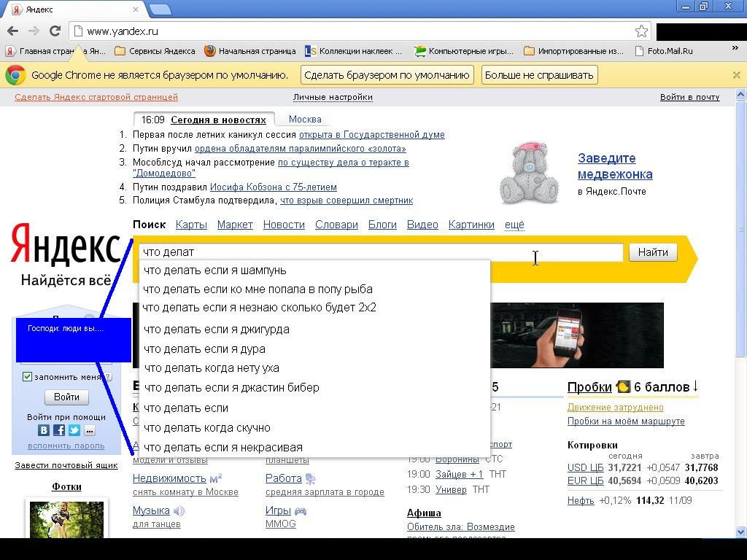Open the Коллекции наклеек bookmark

[354, 51]
